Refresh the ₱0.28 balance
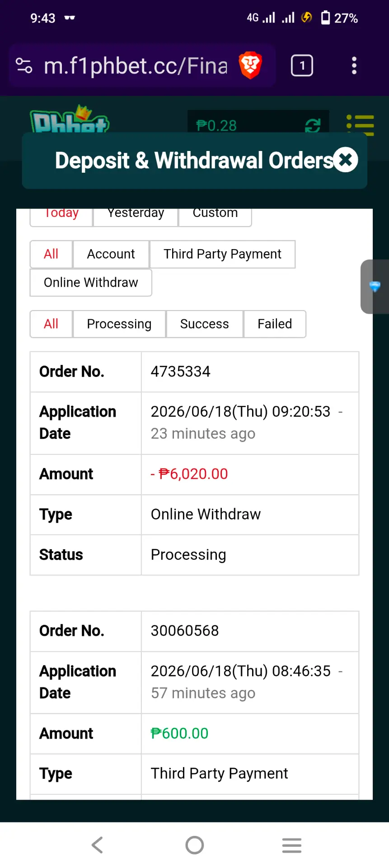The height and width of the screenshot is (868, 389). coord(313,125)
